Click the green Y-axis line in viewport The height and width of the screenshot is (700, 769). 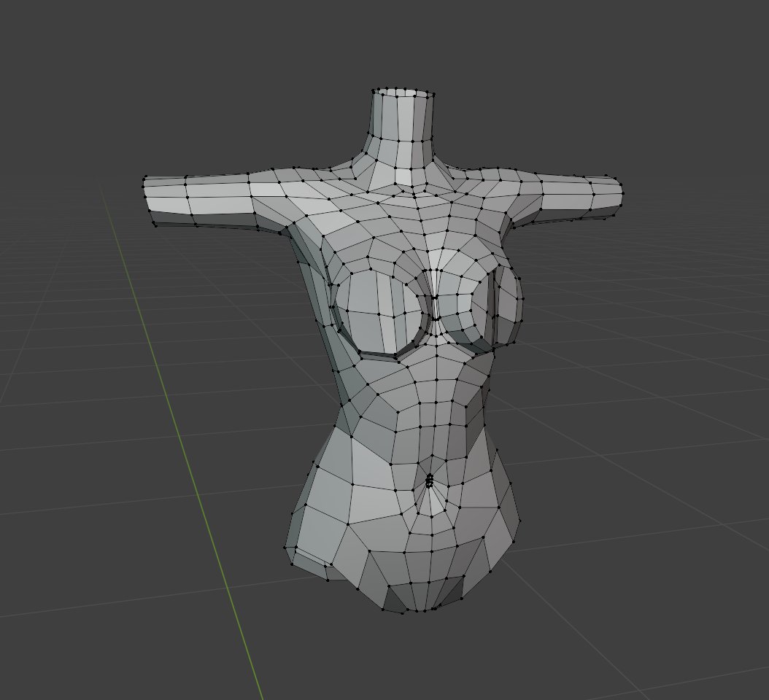182,445
